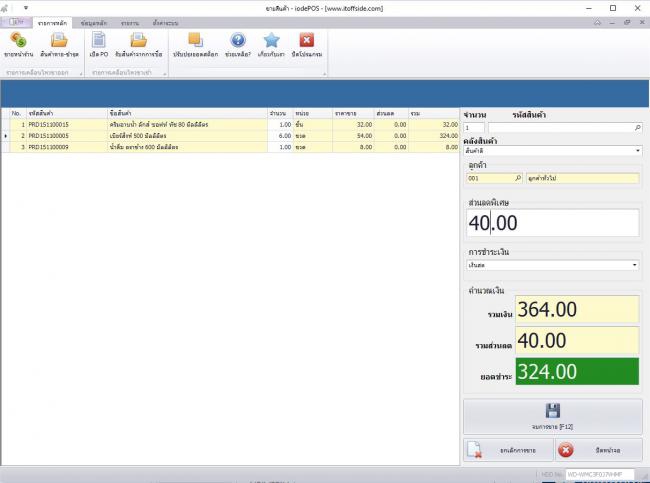Click the blue star About icon
This screenshot has height=483, width=650.
271,40
